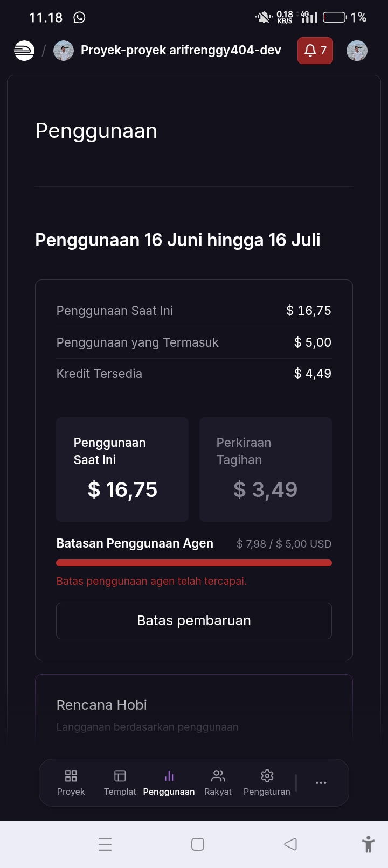Tap the Android home square button
This screenshot has width=388, height=868.
198,844
